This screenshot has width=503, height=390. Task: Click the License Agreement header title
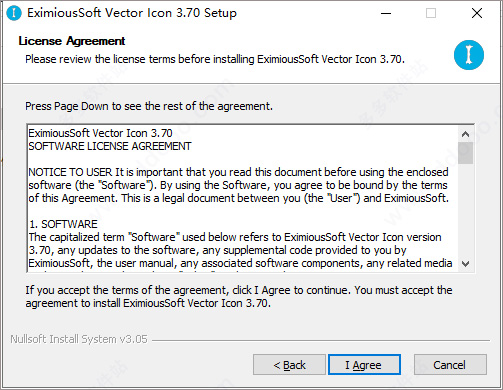(72, 41)
